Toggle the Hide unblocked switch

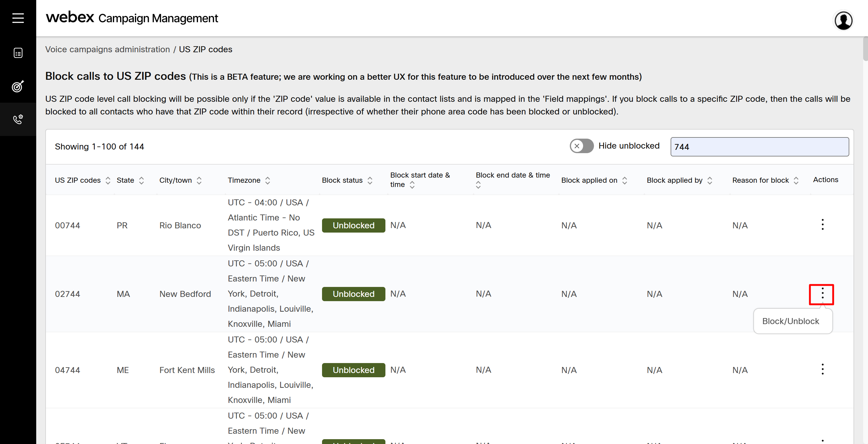coord(581,146)
